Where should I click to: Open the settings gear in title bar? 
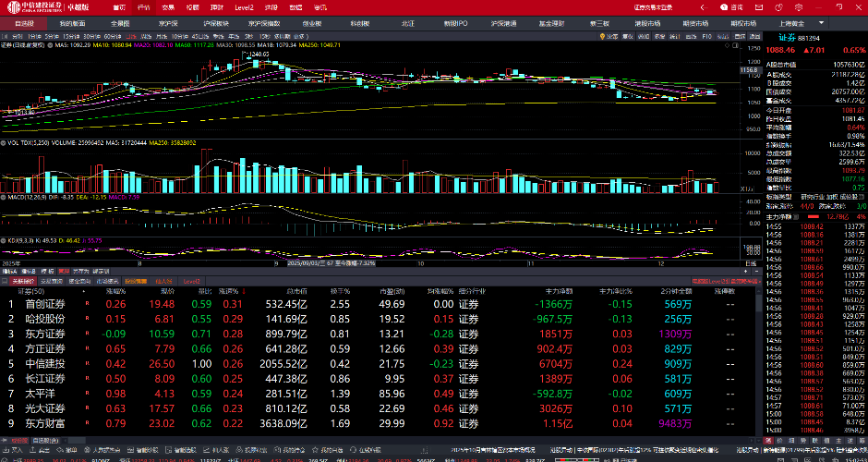[799, 7]
